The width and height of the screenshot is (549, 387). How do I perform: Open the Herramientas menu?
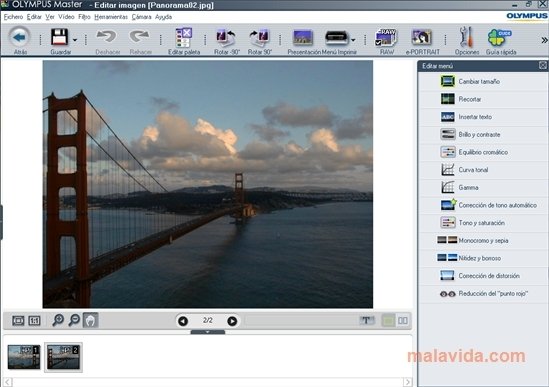click(111, 17)
